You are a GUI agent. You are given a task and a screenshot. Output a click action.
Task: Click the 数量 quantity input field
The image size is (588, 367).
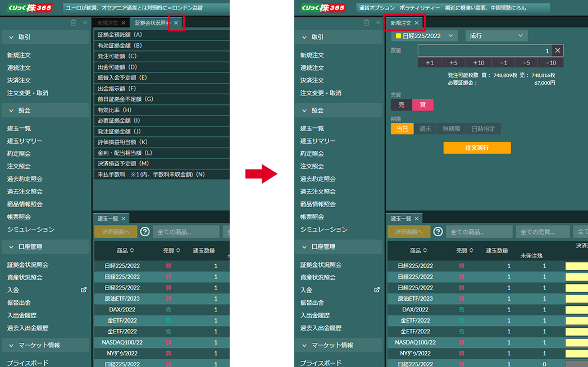(x=485, y=51)
